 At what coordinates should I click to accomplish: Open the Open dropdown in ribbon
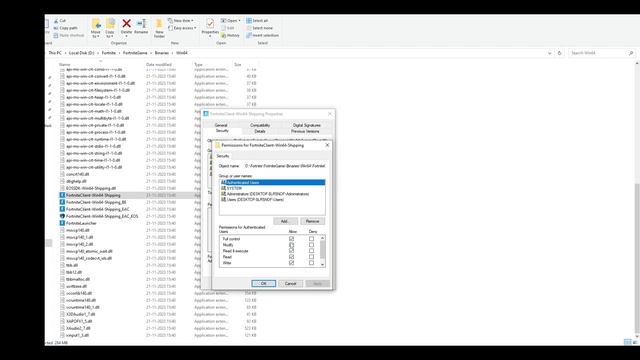pos(231,20)
